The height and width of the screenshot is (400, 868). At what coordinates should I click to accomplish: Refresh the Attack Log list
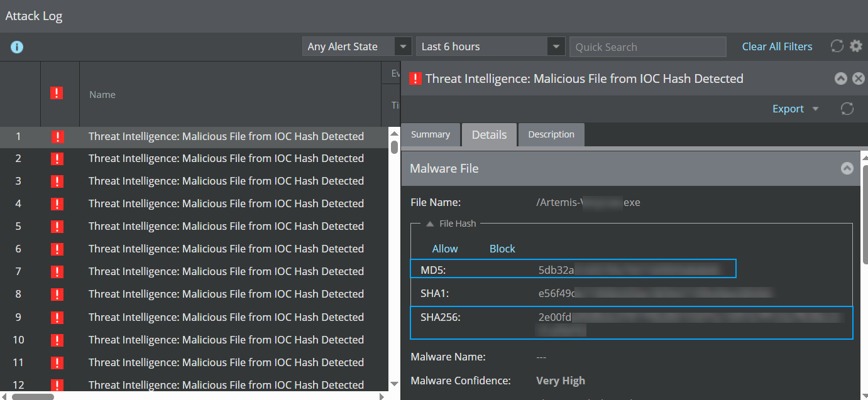837,46
